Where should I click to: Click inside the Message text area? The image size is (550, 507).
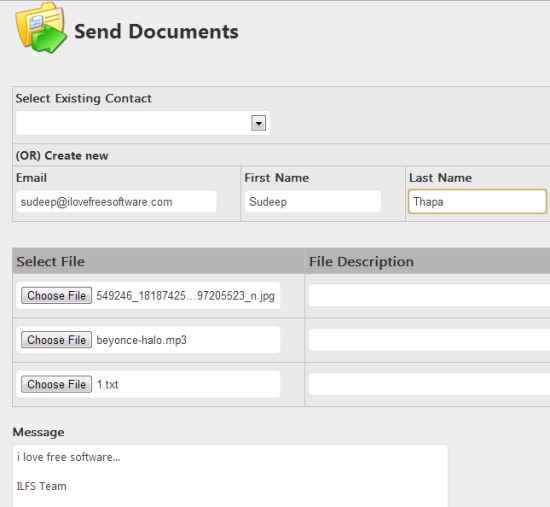tap(230, 476)
